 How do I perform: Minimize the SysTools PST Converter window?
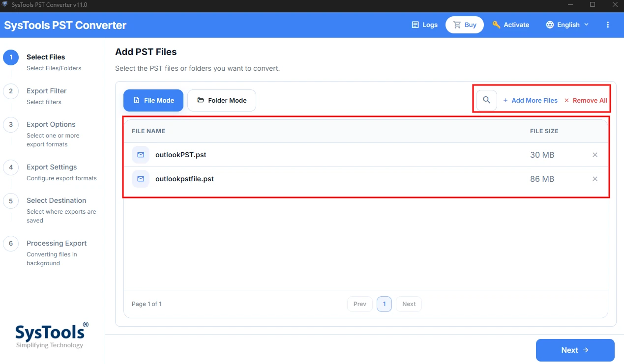569,5
